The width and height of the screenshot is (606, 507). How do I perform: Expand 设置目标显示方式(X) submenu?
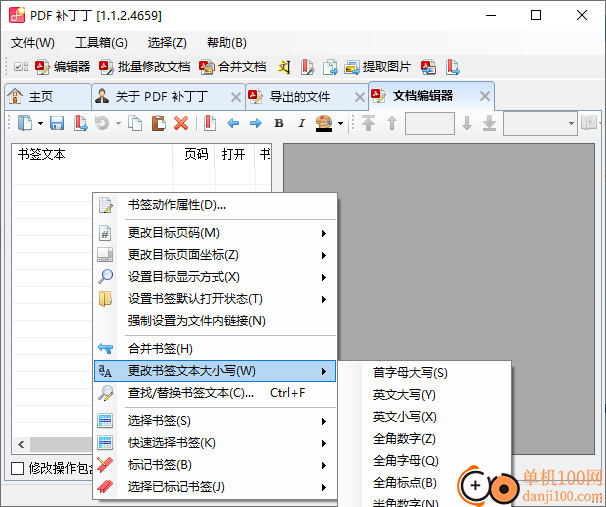[215, 277]
